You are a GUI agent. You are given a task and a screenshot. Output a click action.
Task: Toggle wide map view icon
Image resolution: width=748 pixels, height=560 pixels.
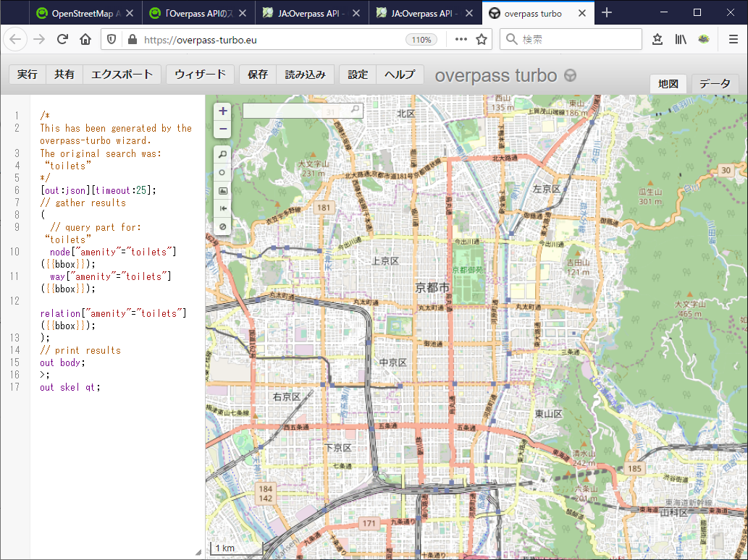pyautogui.click(x=223, y=208)
